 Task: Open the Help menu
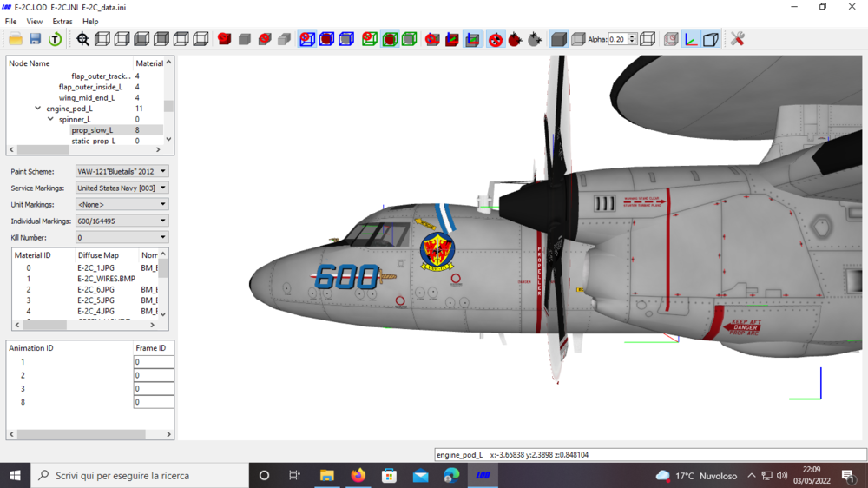pyautogui.click(x=90, y=22)
